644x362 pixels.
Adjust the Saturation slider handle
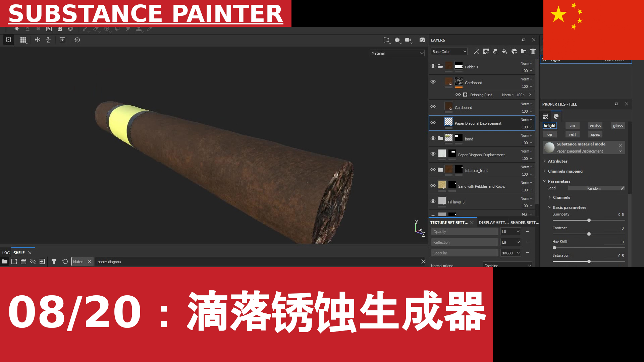(589, 261)
